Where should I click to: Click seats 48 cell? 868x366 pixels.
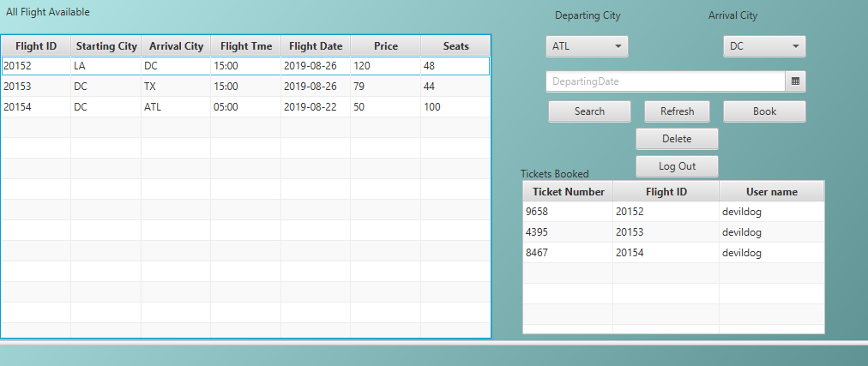point(455,66)
